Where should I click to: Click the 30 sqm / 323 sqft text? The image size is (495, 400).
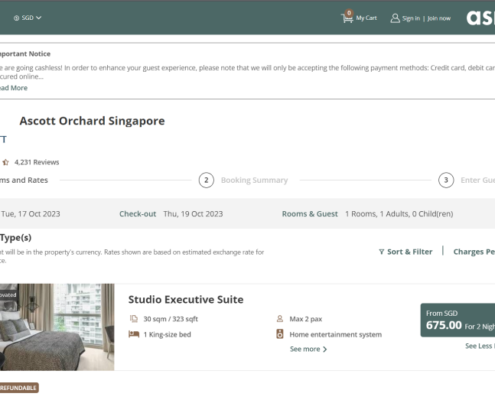point(171,319)
